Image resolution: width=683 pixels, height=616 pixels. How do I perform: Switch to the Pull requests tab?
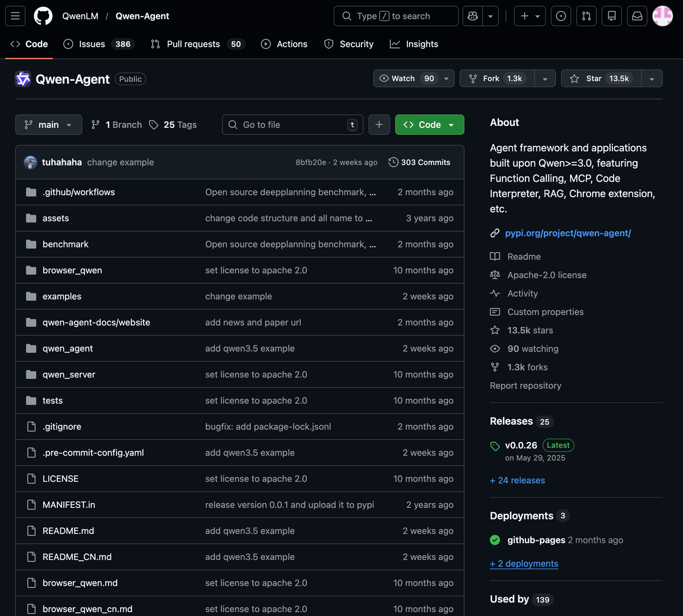click(x=198, y=44)
